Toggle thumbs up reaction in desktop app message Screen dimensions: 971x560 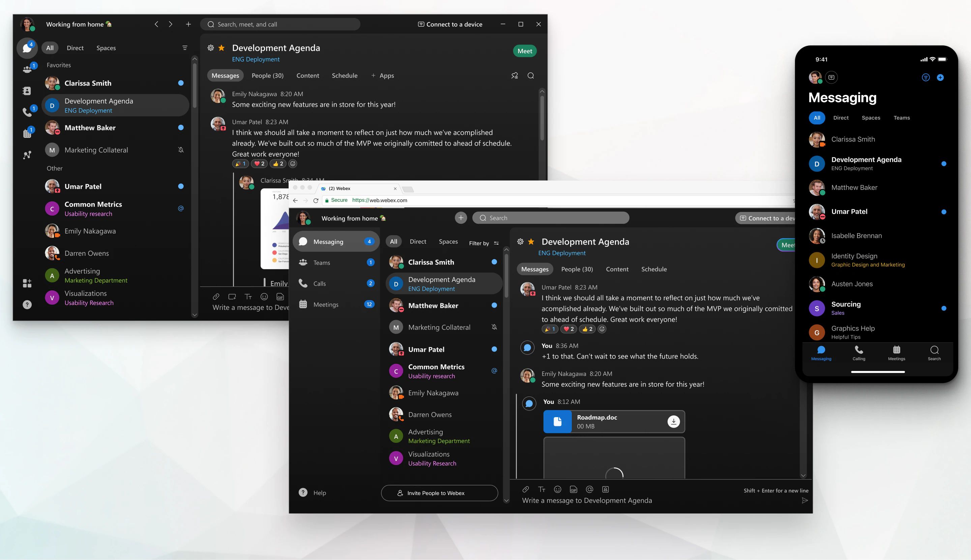[x=278, y=163]
